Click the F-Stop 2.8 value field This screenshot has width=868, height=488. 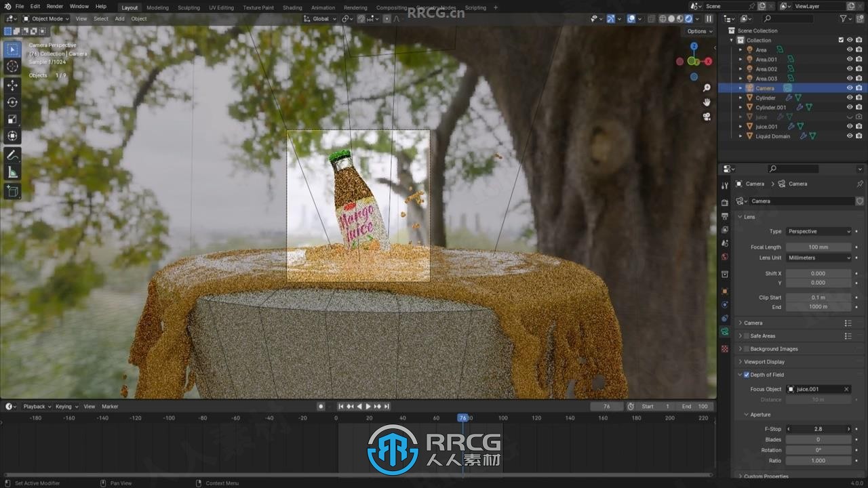tap(818, 429)
